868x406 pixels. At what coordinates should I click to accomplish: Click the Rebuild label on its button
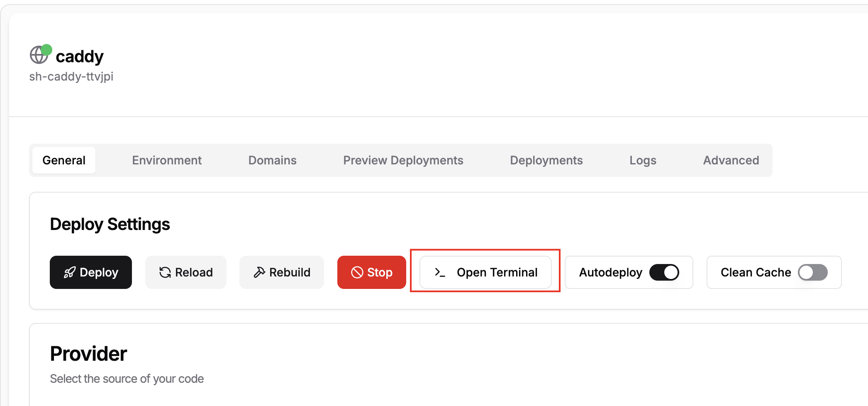coord(290,272)
